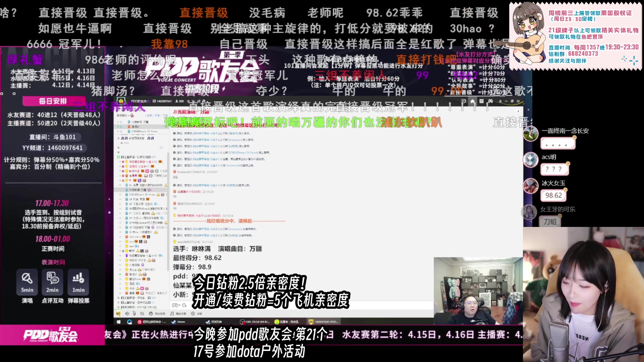Click the 最终得分 98.62 line
644x362 pixels.
[197, 258]
